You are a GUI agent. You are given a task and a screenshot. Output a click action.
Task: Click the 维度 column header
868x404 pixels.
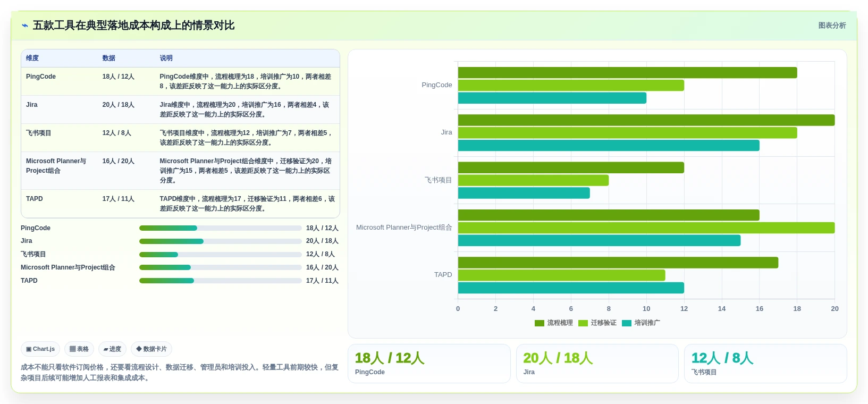(x=32, y=58)
